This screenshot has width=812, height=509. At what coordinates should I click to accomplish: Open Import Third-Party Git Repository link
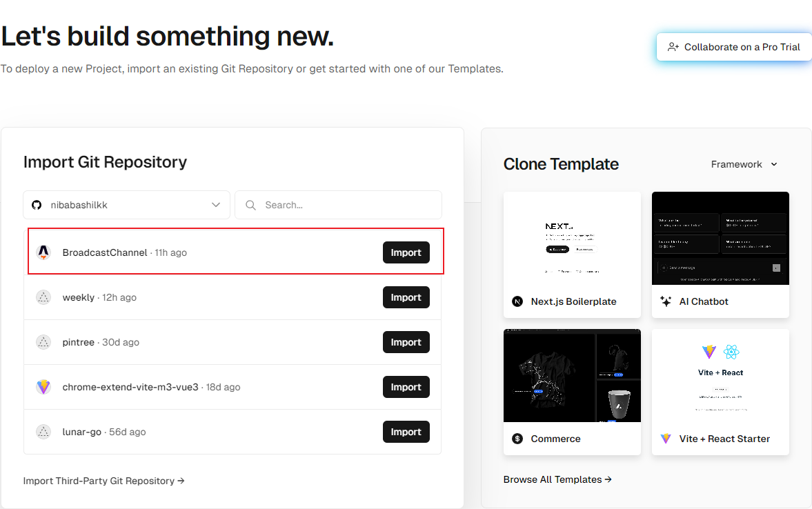103,481
